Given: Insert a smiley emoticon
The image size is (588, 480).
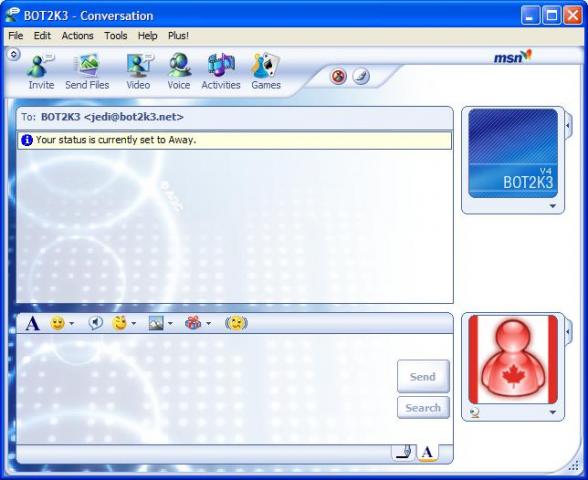Looking at the screenshot, I should (x=57, y=323).
